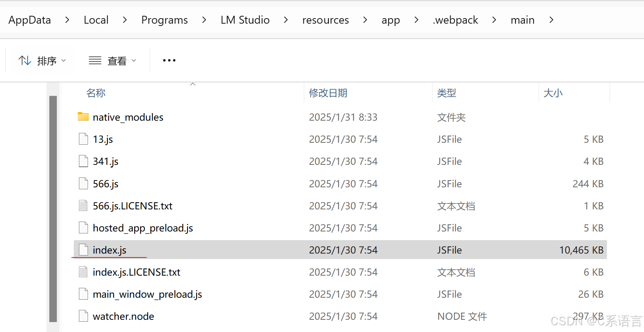Click the navigation pane vertical scrollbar

(x=53, y=209)
